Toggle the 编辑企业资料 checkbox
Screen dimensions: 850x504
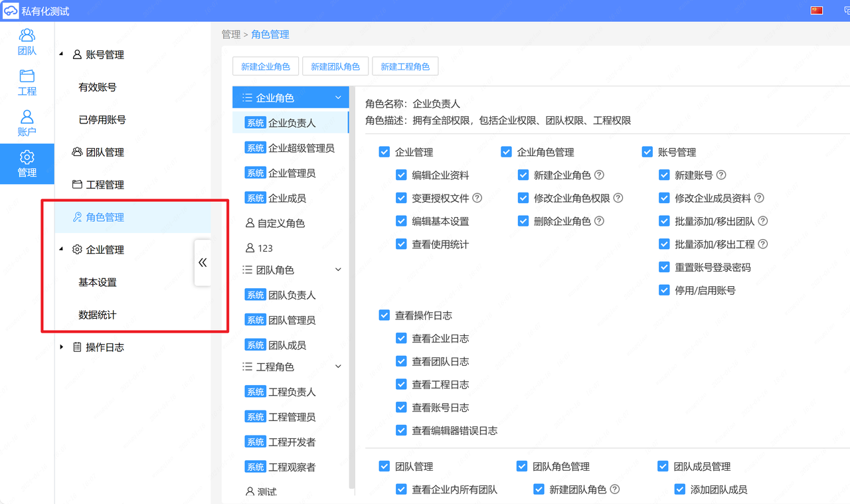coord(401,175)
